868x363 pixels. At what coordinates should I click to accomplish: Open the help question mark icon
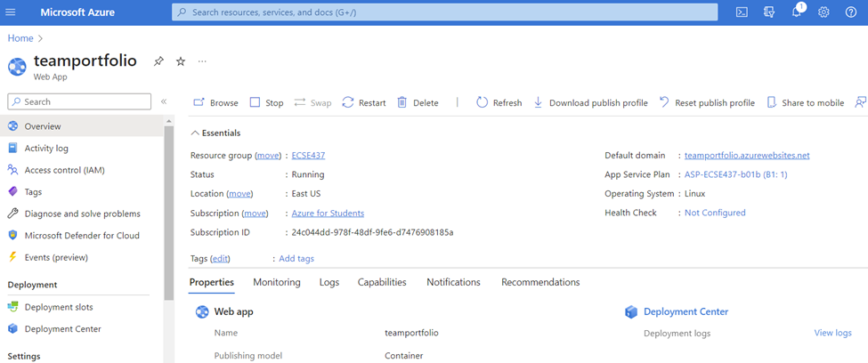(x=851, y=12)
